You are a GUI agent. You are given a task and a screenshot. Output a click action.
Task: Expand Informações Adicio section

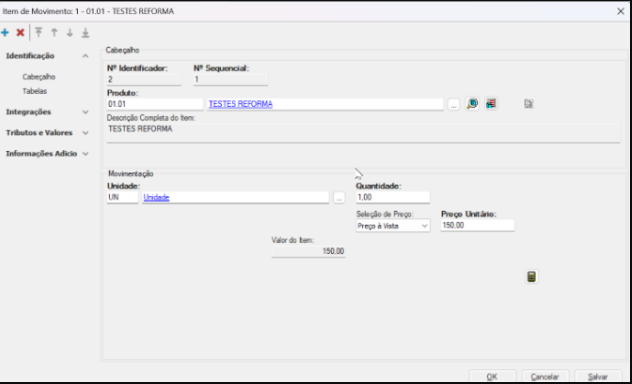pyautogui.click(x=85, y=154)
